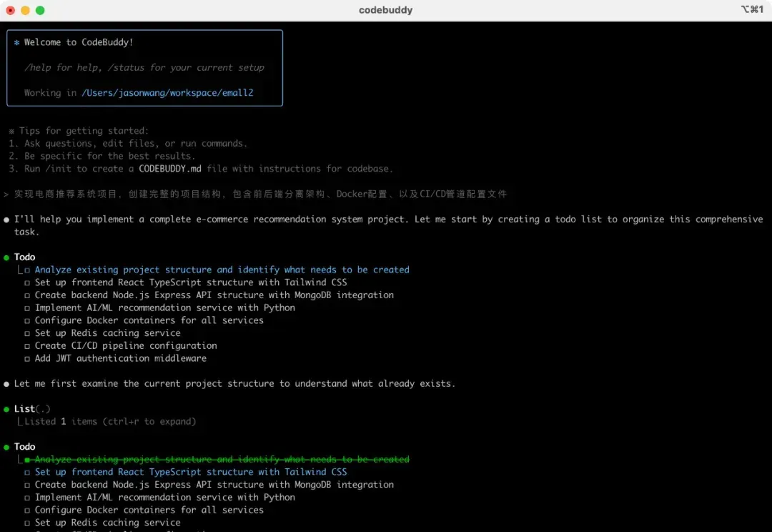Screen dimensions: 772x532
Task: Click 'Create backend Node.js Express API' in second Todo
Action: [214, 485]
